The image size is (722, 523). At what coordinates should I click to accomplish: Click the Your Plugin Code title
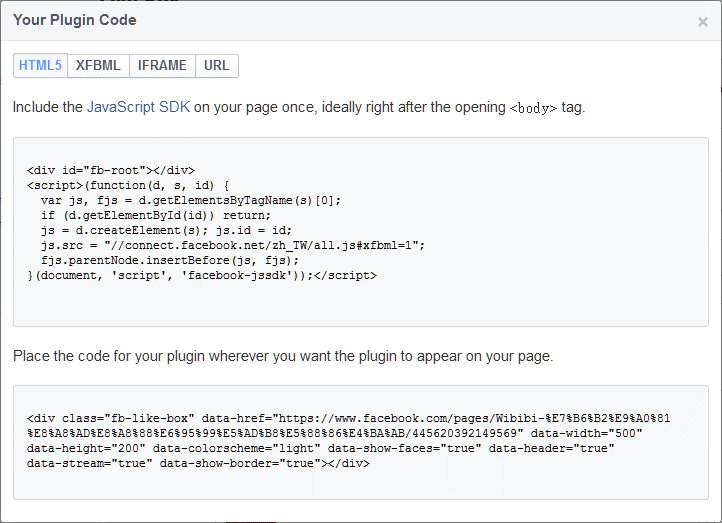[x=75, y=20]
